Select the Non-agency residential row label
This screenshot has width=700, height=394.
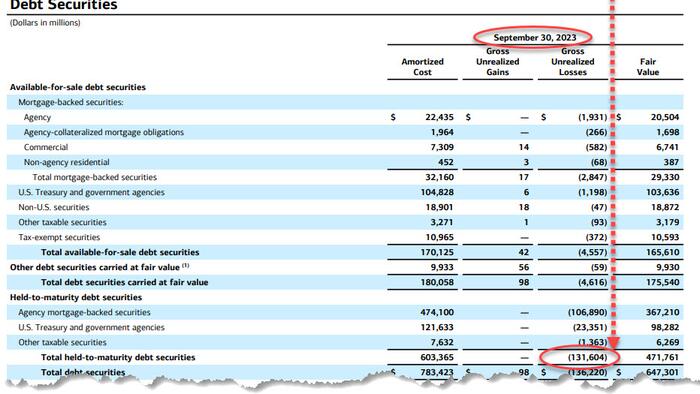[x=67, y=162]
